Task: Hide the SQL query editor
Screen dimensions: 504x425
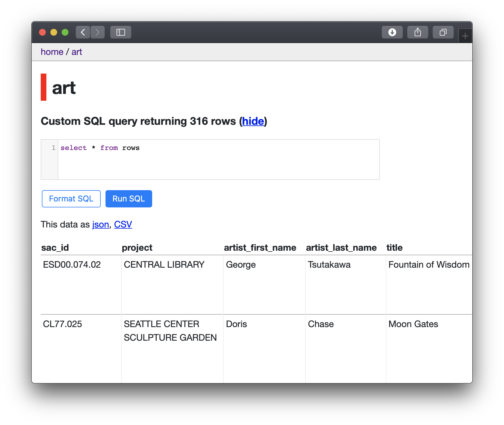Action: pyautogui.click(x=253, y=121)
